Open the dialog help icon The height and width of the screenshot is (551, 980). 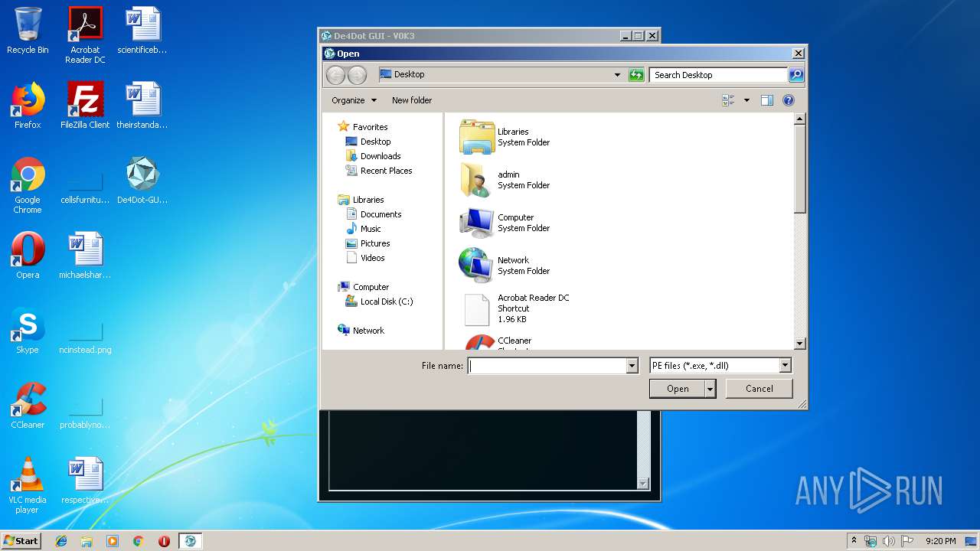tap(789, 100)
